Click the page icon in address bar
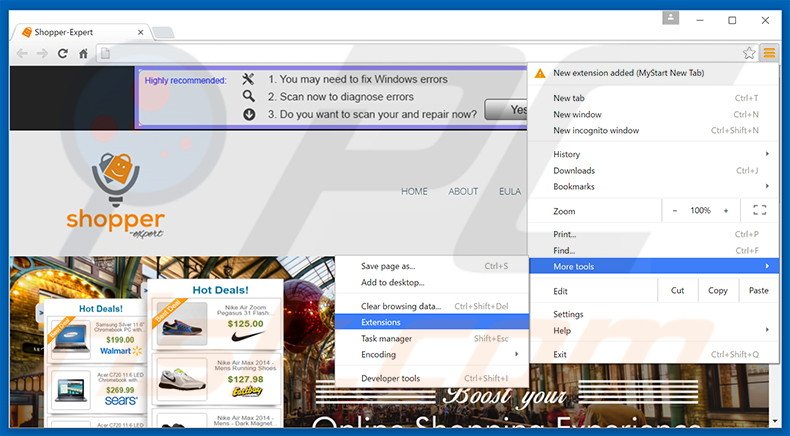The height and width of the screenshot is (436, 790). pyautogui.click(x=105, y=53)
